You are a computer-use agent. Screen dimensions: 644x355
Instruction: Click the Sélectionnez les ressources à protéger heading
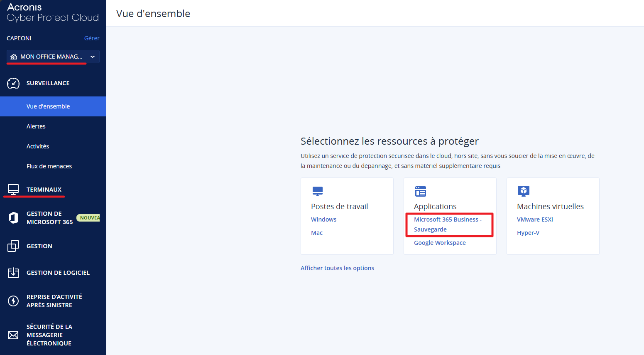click(389, 141)
